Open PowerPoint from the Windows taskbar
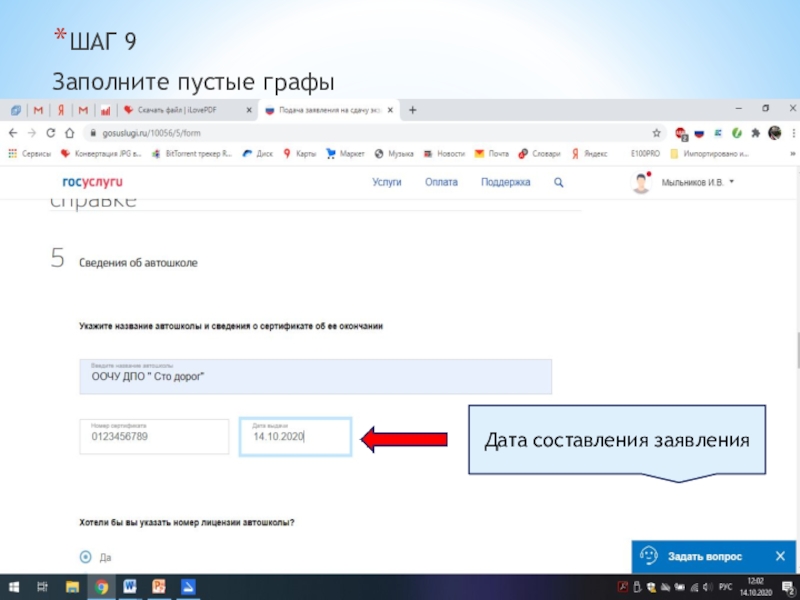The width and height of the screenshot is (800, 600). tap(158, 586)
